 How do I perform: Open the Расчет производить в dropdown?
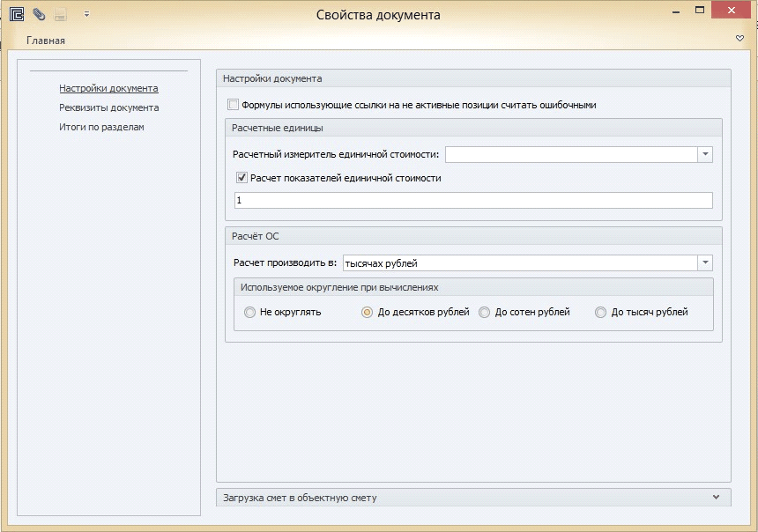click(704, 263)
